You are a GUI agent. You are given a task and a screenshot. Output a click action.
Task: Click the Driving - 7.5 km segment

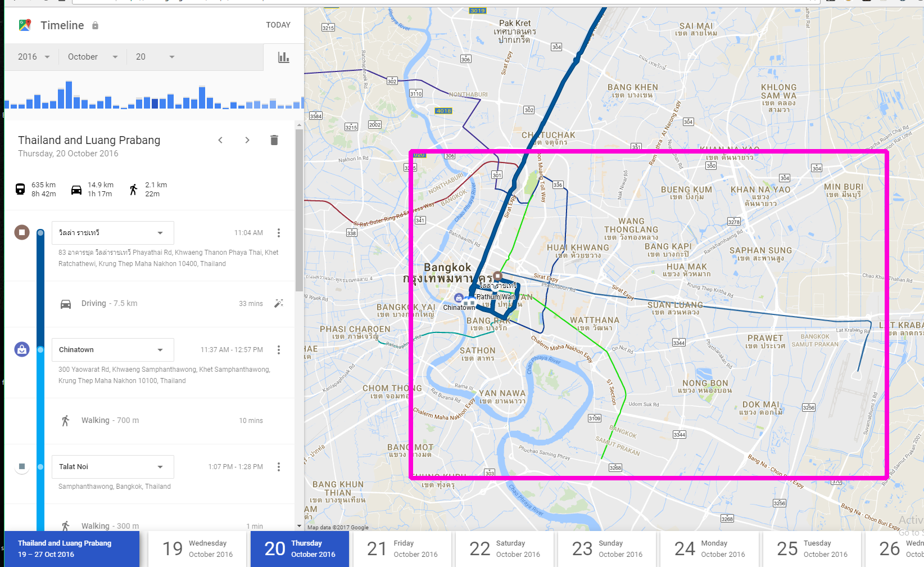pos(149,304)
